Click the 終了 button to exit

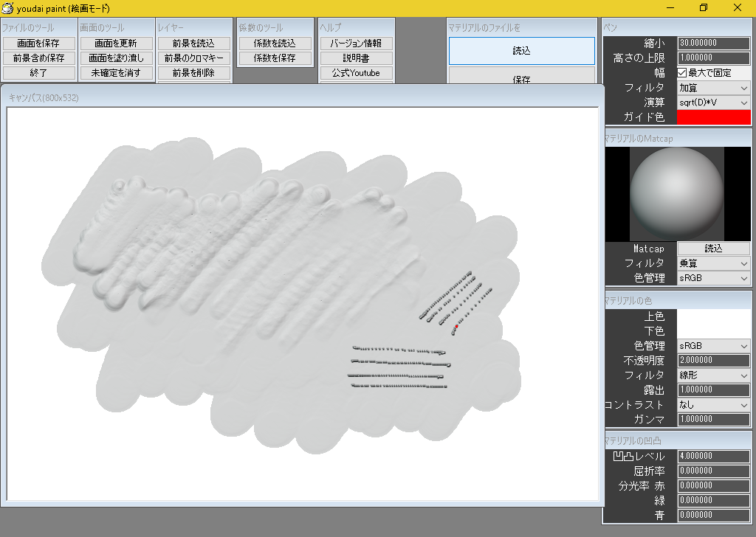coord(38,73)
